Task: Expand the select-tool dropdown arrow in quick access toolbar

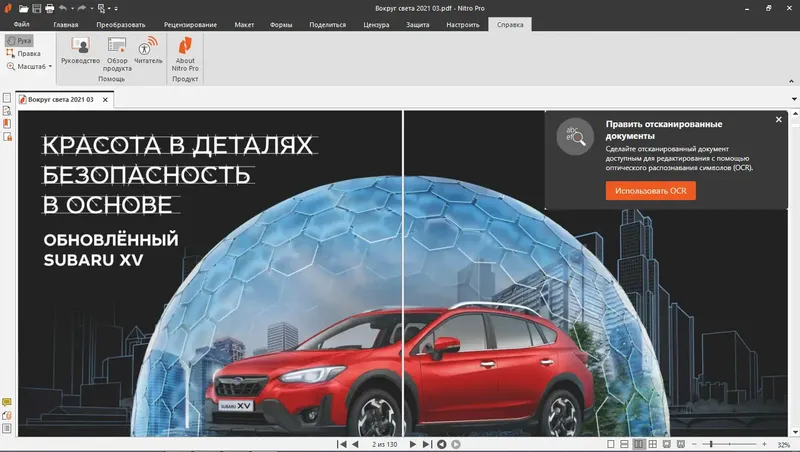Action: pyautogui.click(x=109, y=9)
